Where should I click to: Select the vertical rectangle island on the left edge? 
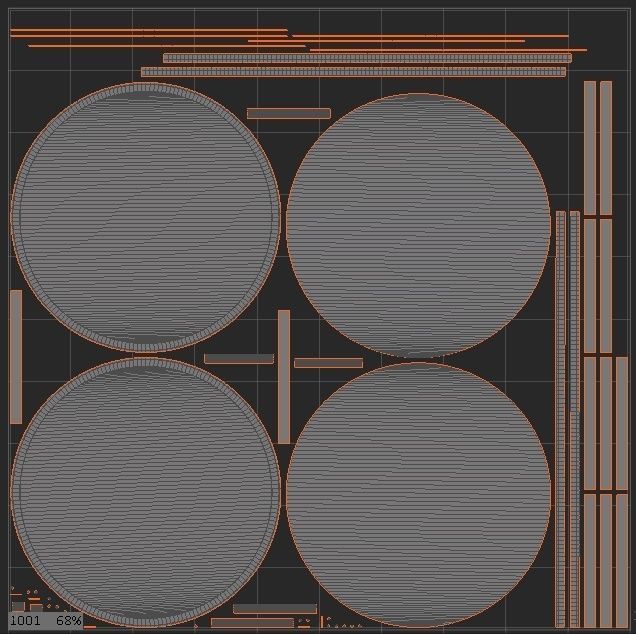coord(16,357)
